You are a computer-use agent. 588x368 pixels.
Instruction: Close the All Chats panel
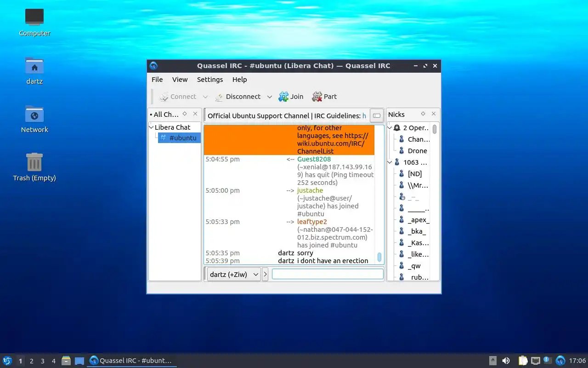click(195, 114)
